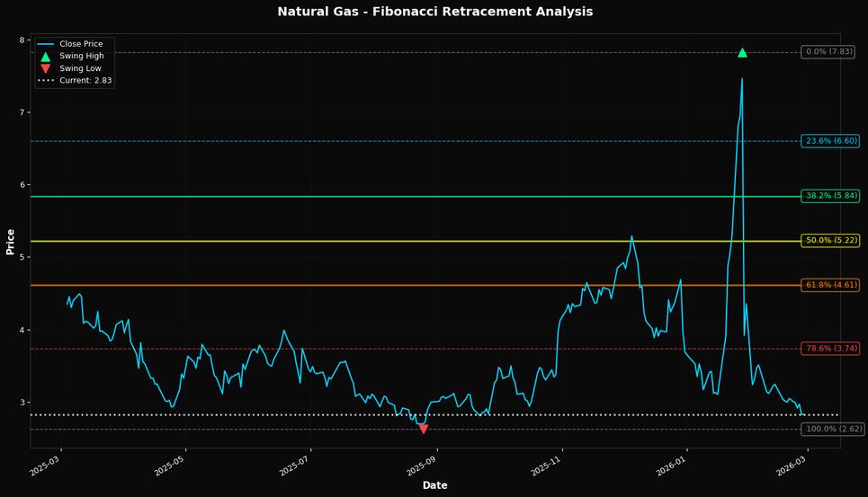Select the 23.6% (6.60) Fibonacci label
Viewport: 868px width, 497px height.
point(830,141)
